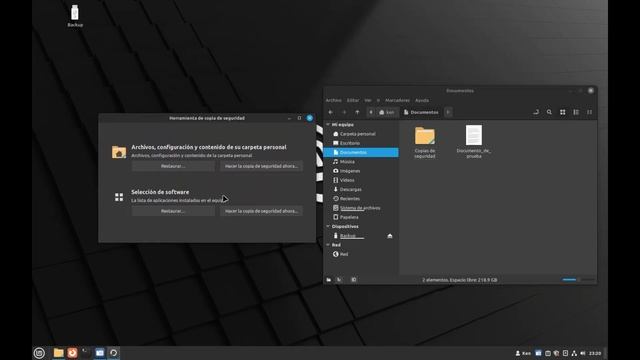Viewport: 640px width, 360px height.
Task: Switch to the file manager window taskbar item
Action: coord(100,353)
